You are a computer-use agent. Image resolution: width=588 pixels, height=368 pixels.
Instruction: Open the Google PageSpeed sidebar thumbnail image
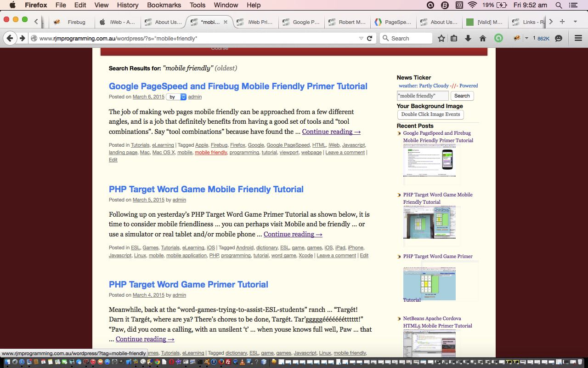click(x=430, y=161)
